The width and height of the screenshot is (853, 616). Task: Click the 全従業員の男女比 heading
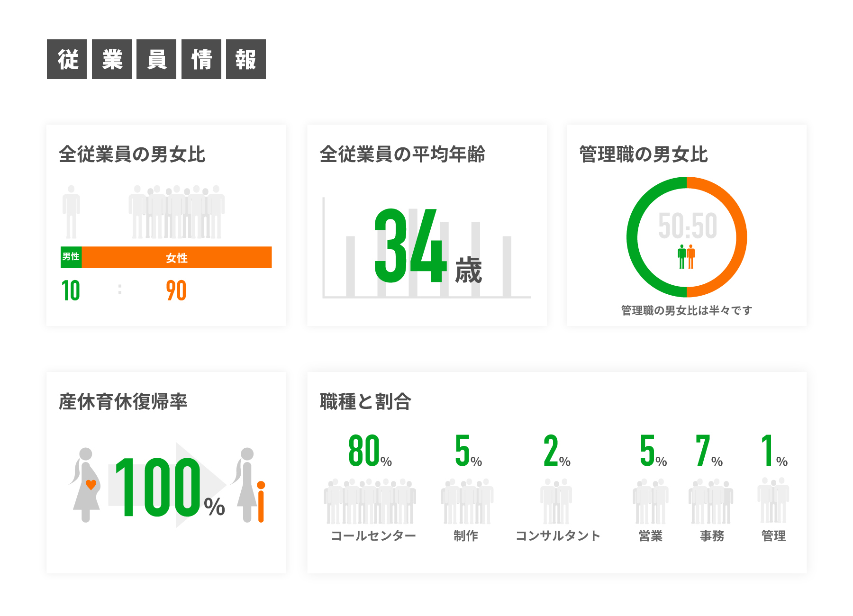(132, 154)
